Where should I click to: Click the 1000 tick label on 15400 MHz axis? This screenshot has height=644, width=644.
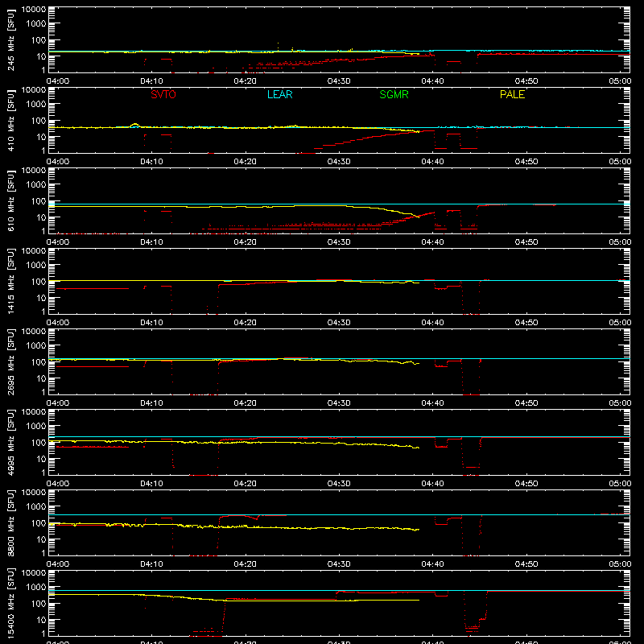(36, 588)
